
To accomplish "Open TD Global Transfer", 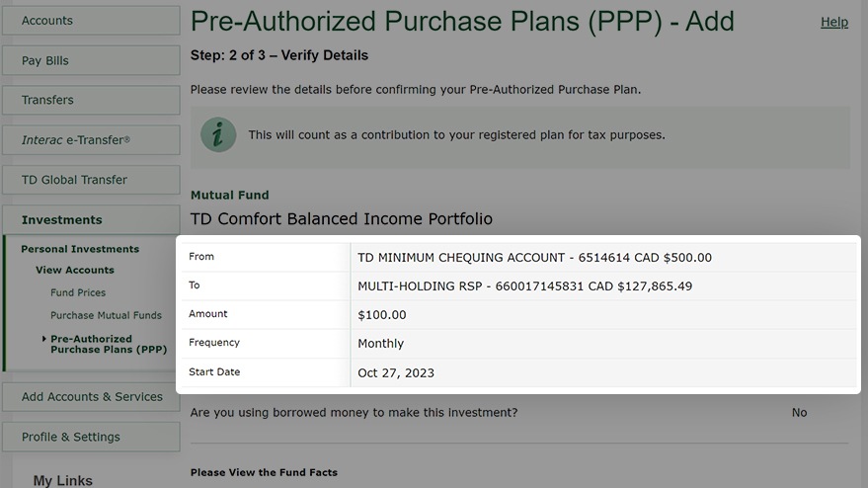I will pos(91,180).
